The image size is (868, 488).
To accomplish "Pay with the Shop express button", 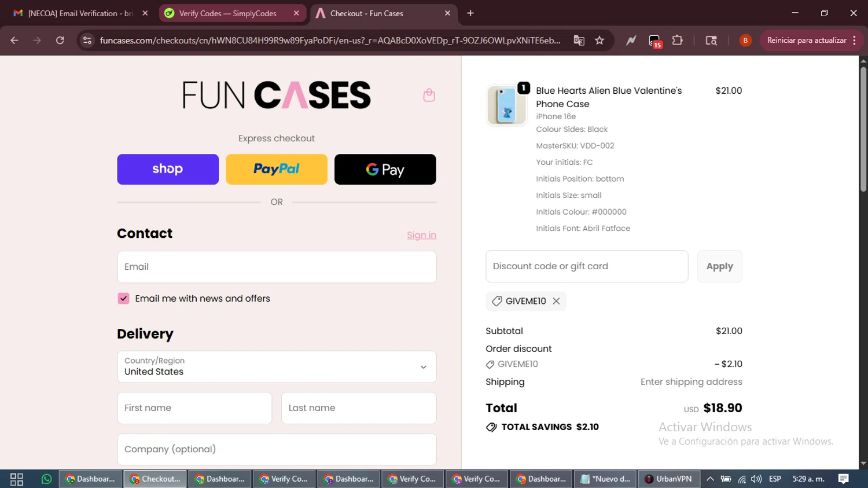I will pos(168,169).
